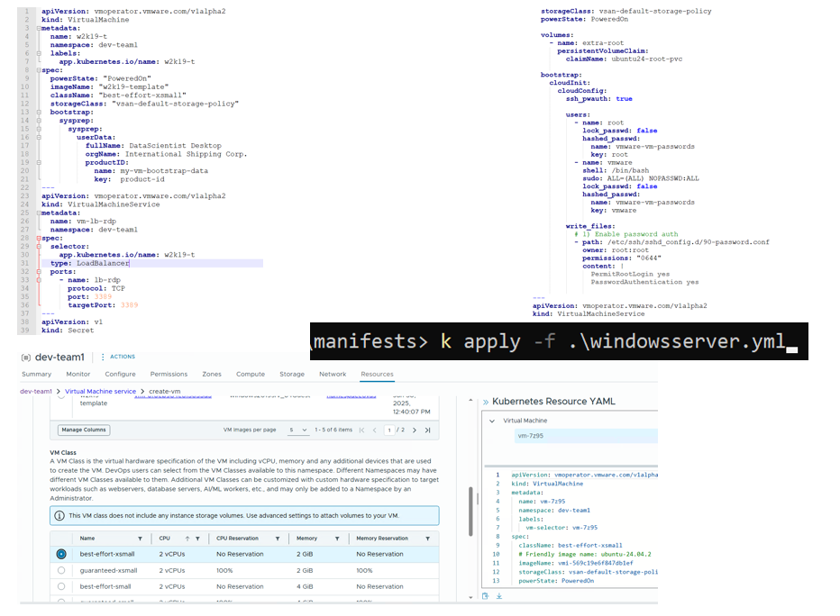Image resolution: width=840 pixels, height=616 pixels.
Task: Open the Permissions tab
Action: [169, 374]
